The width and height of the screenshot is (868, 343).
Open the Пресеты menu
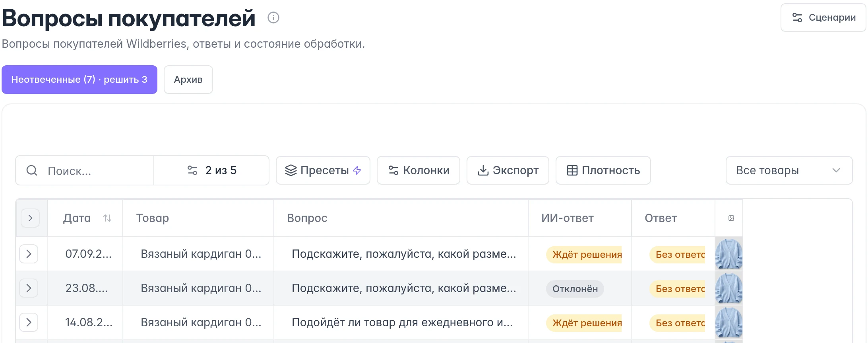[323, 170]
